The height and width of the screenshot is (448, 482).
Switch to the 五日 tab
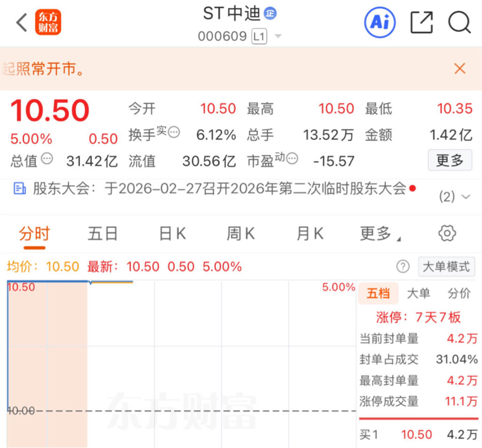[x=103, y=233]
